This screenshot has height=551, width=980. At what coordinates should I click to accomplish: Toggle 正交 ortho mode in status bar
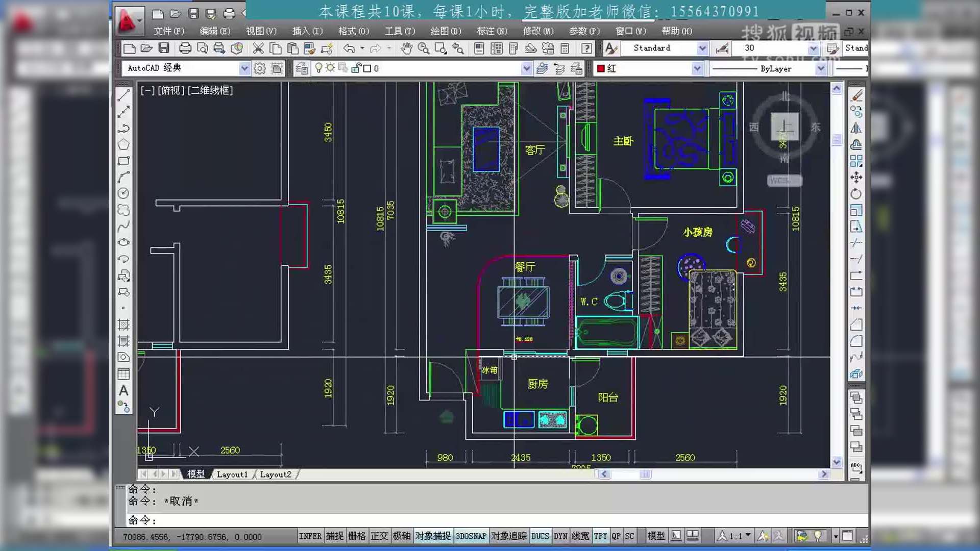[379, 536]
